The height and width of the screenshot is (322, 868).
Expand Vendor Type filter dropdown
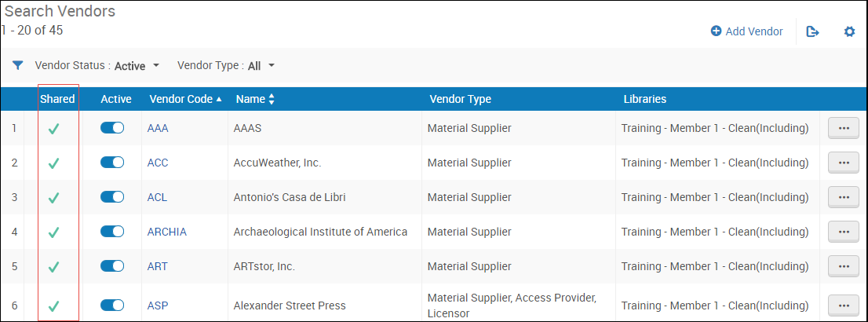(x=272, y=65)
